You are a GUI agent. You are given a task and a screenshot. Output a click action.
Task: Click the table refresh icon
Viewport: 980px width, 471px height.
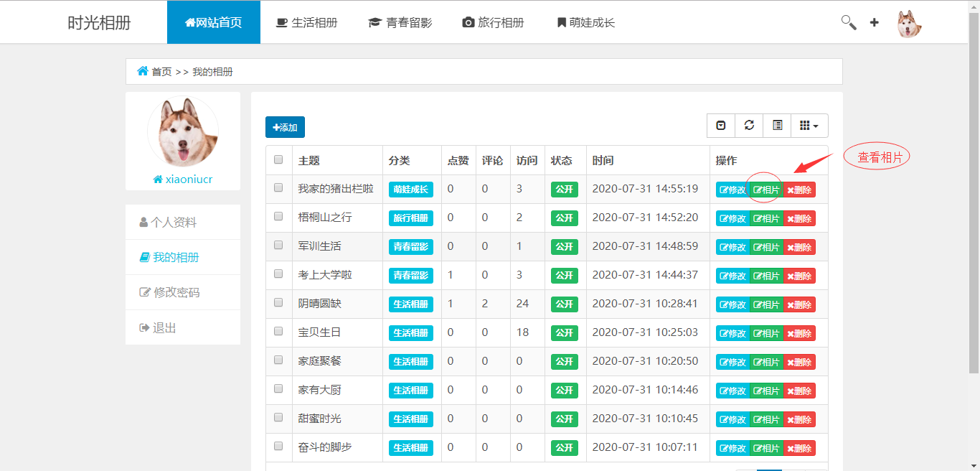(x=749, y=126)
